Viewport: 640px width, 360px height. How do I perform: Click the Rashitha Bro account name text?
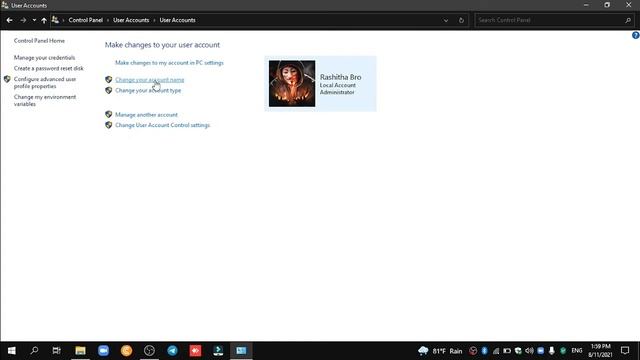(340, 77)
